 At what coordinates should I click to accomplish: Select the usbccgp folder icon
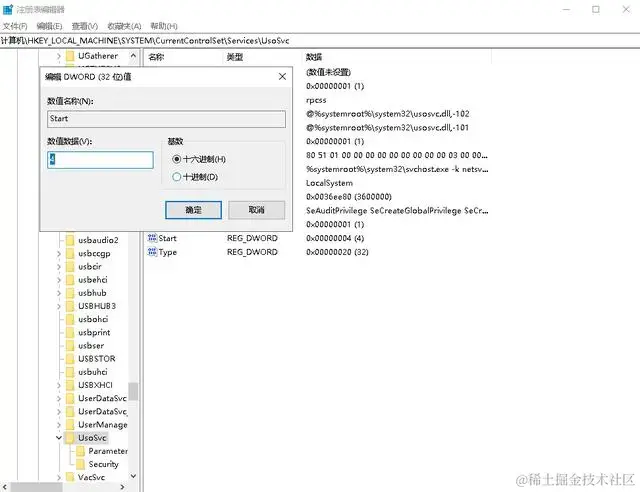pos(70,253)
